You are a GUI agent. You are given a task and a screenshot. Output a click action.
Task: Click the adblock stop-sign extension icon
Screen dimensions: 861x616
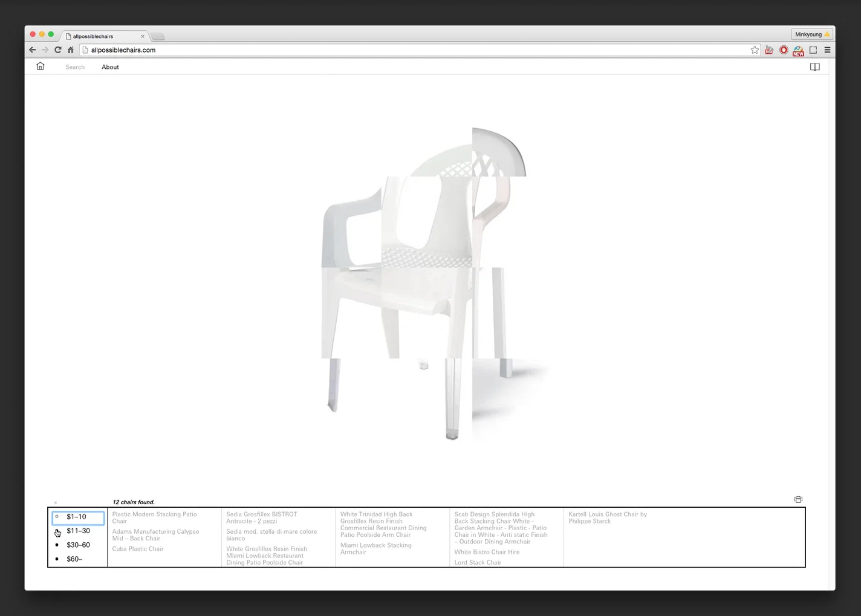[784, 50]
